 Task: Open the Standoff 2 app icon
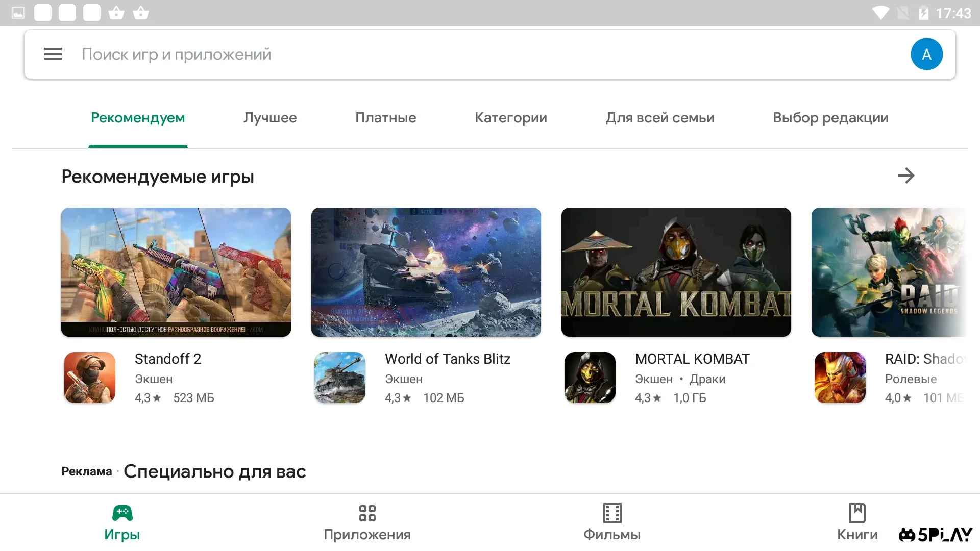[90, 378]
